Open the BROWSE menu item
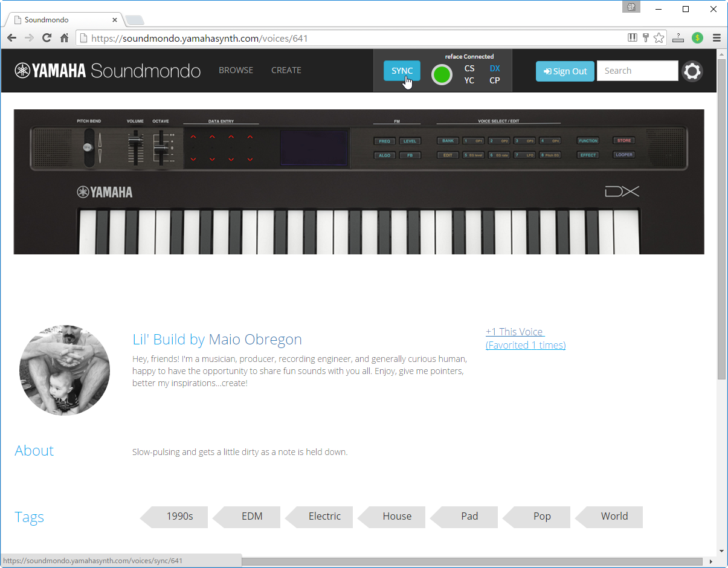 tap(236, 70)
